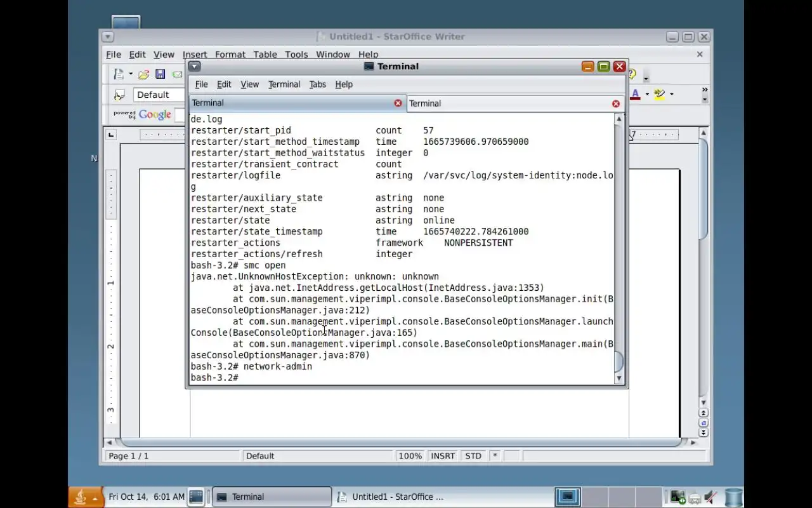Open the Styles and Formatting icon beside Default
The image size is (812, 508).
pos(119,95)
